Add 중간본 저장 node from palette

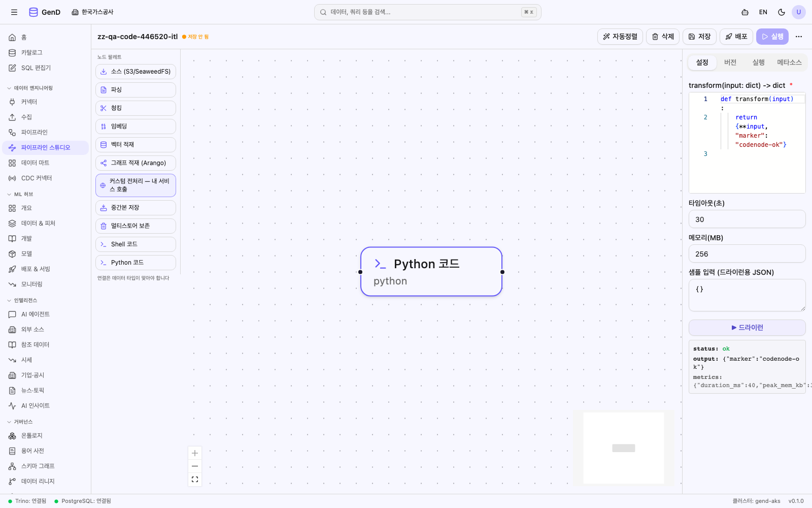(136, 208)
